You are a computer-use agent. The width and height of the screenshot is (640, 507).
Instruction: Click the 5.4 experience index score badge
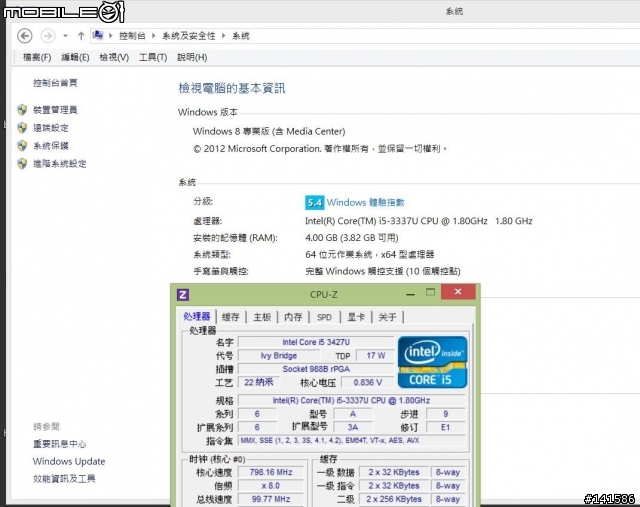coord(314,202)
